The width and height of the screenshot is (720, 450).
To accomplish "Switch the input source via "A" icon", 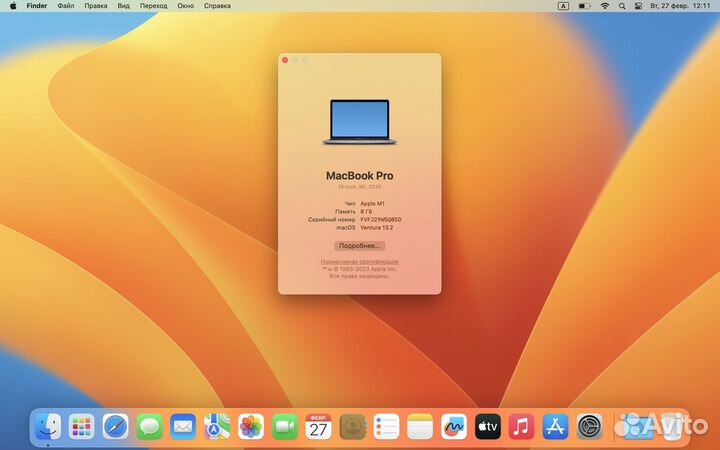I will pyautogui.click(x=563, y=6).
